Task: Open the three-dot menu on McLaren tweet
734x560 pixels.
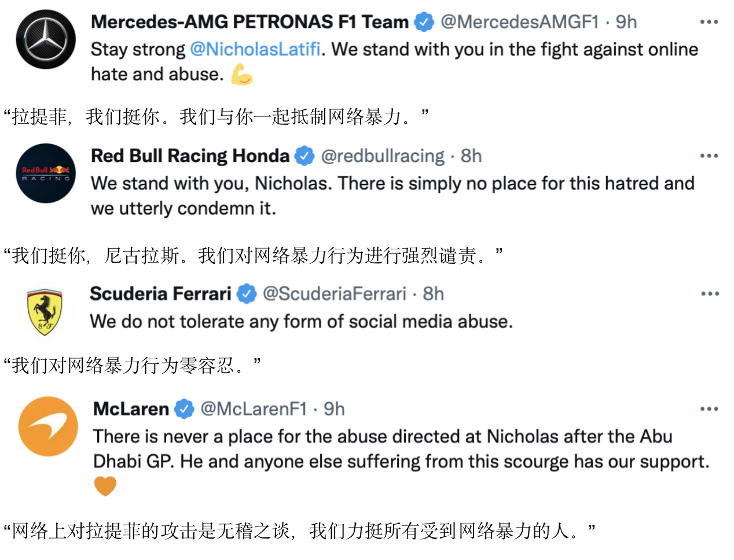Action: tap(709, 409)
